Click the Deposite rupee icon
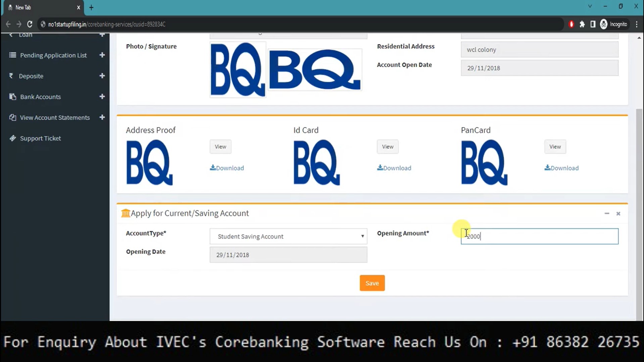 tap(11, 76)
